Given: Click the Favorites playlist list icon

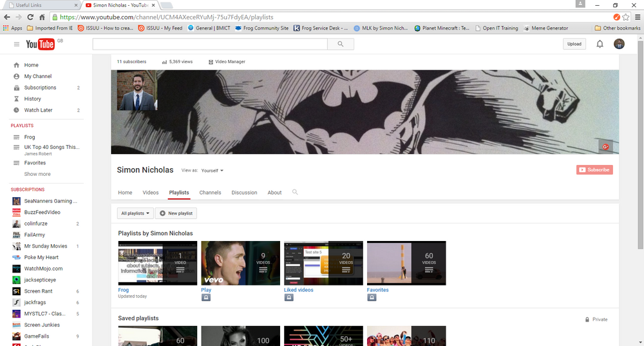Looking at the screenshot, I should click(17, 163).
